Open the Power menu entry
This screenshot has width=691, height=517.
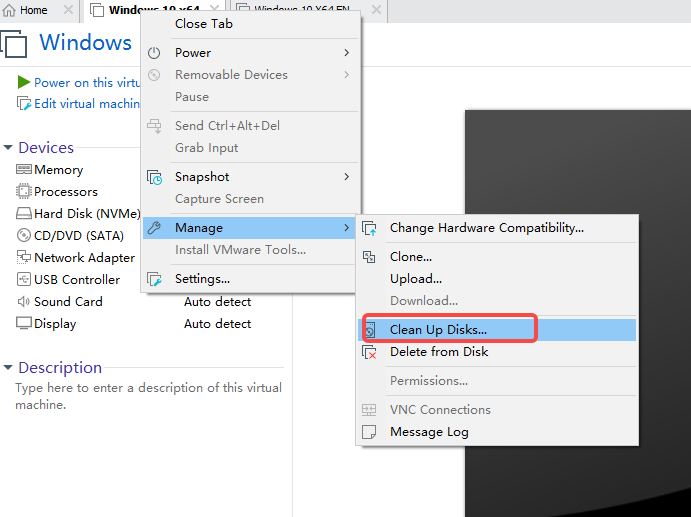[249, 52]
